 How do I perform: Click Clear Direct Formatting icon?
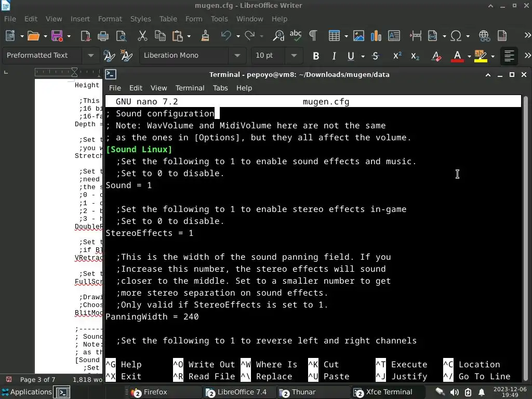pos(436,56)
